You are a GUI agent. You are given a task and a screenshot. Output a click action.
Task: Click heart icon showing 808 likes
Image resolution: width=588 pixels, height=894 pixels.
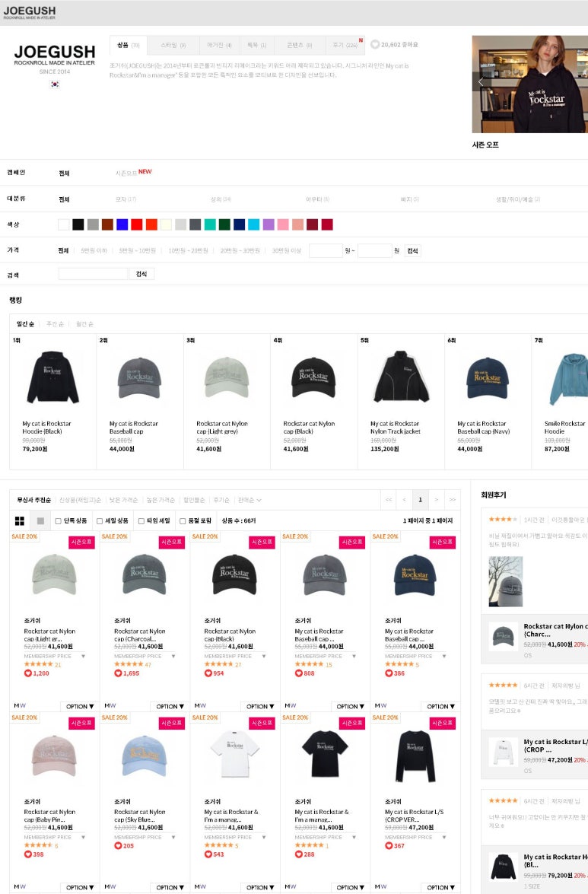(298, 673)
